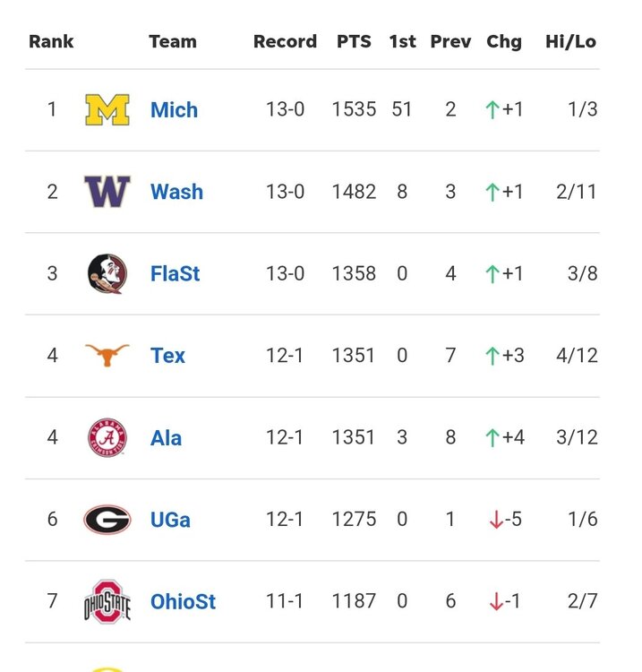Sort by the PTS column header
The width and height of the screenshot is (642, 672).
click(354, 41)
